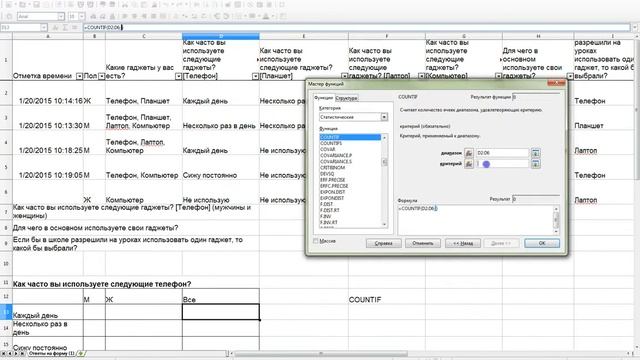
Task: Select DEVSQ in the function list
Action: tap(350, 174)
